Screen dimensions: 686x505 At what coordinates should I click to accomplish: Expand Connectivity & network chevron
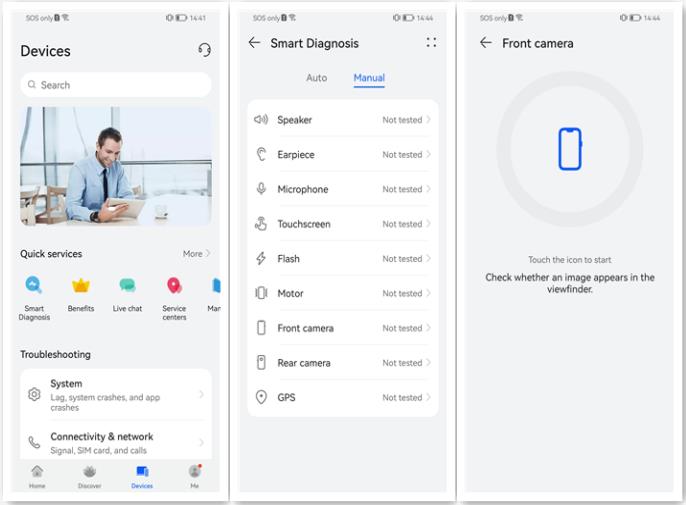click(201, 442)
